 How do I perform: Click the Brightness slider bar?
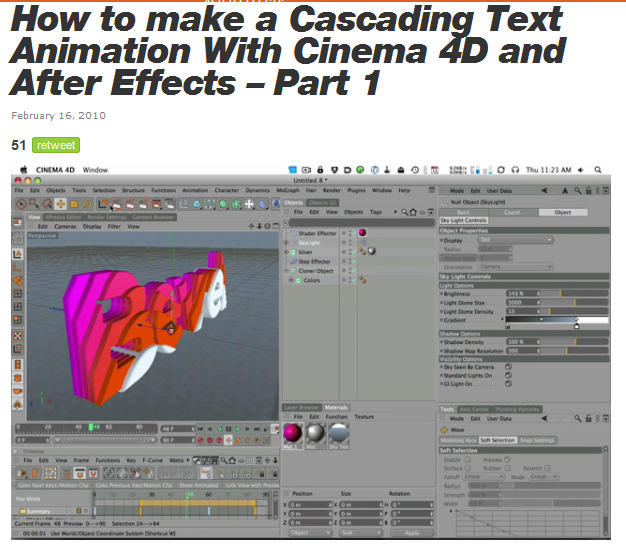(576, 293)
